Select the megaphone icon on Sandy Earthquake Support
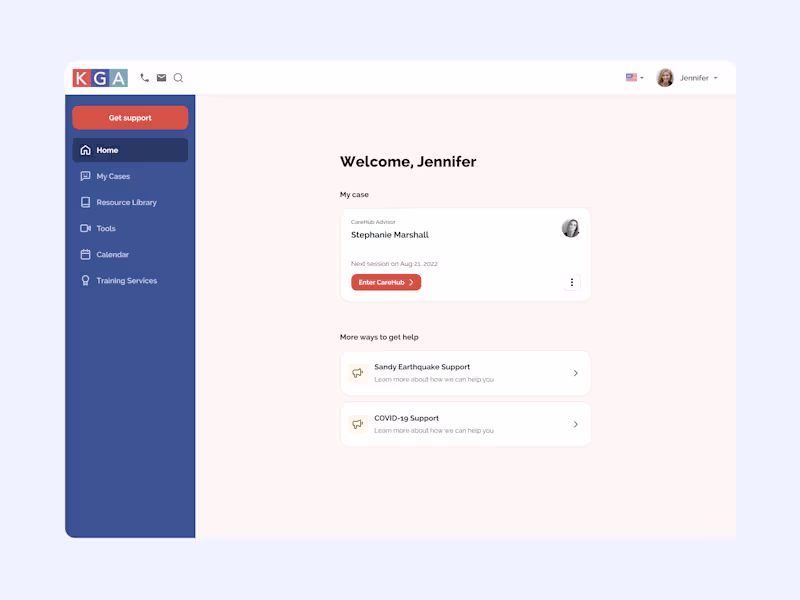Screen dimensions: 800x600 click(x=357, y=372)
